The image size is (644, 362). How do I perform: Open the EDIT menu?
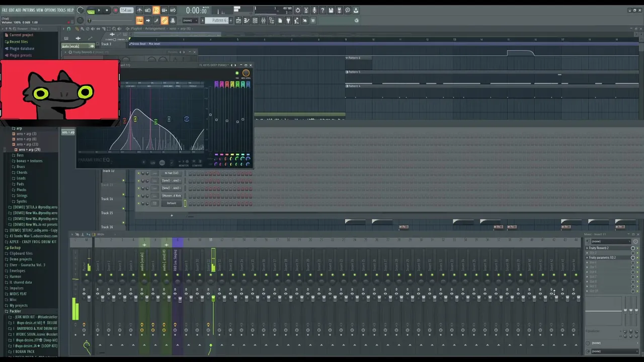tap(12, 10)
